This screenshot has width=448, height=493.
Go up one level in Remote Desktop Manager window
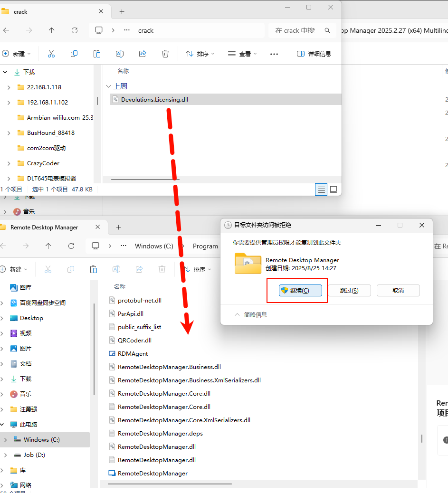pyautogui.click(x=48, y=246)
